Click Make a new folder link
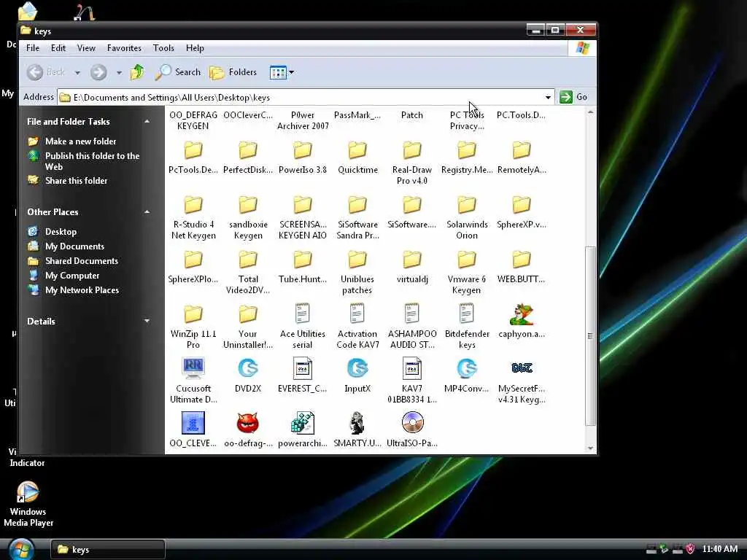The height and width of the screenshot is (560, 747). pos(80,141)
